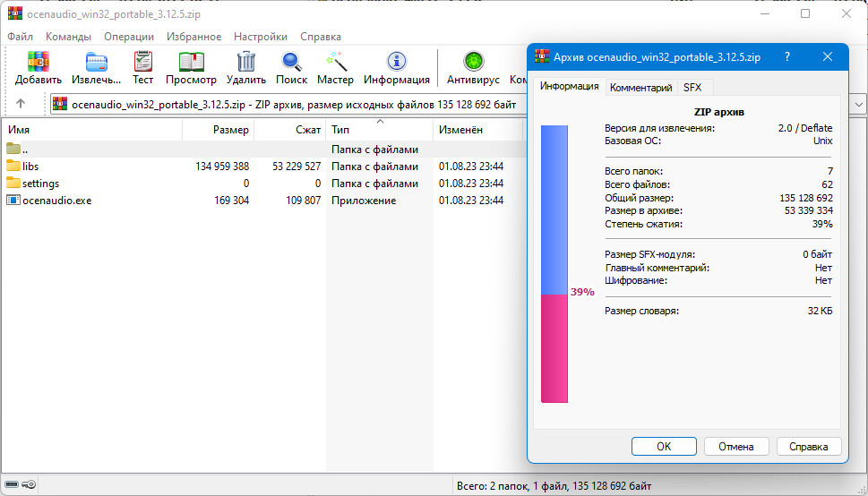Click the Информация toolbar icon
The image size is (868, 496).
396,62
